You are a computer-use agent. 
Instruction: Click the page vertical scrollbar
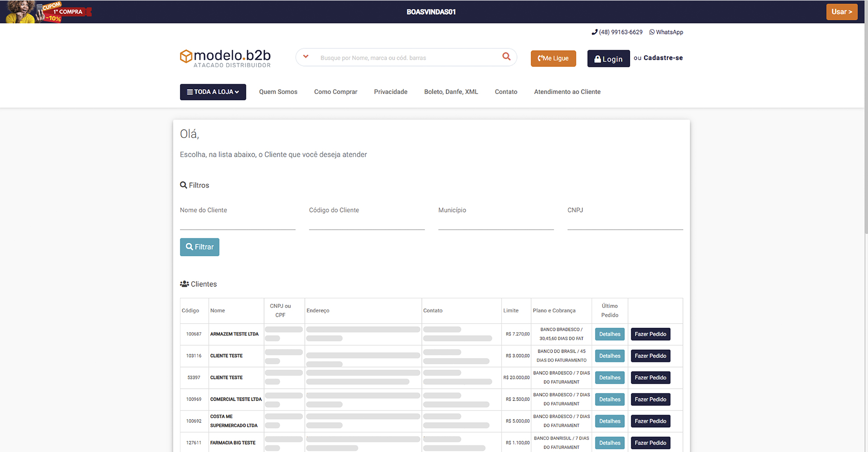[866, 136]
